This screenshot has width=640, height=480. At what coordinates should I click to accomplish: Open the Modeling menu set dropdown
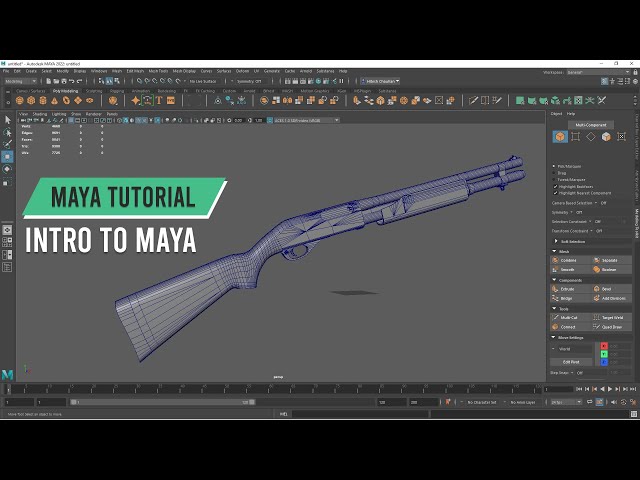[x=20, y=81]
